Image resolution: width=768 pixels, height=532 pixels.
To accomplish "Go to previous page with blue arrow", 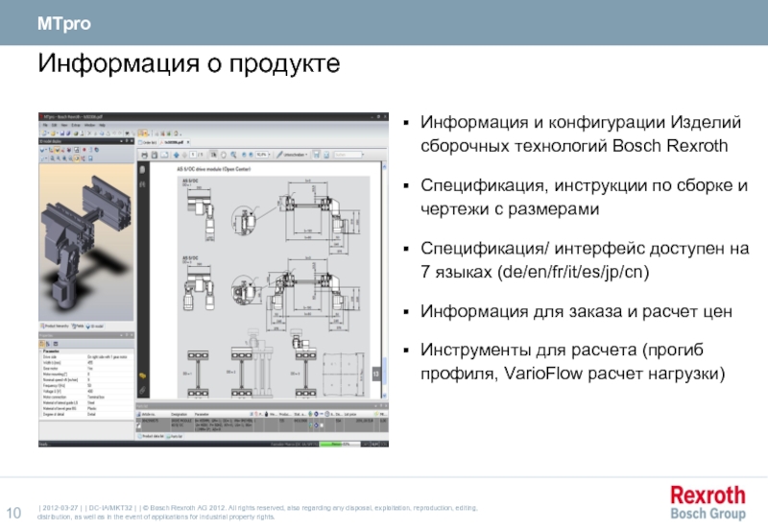I will point(177,155).
